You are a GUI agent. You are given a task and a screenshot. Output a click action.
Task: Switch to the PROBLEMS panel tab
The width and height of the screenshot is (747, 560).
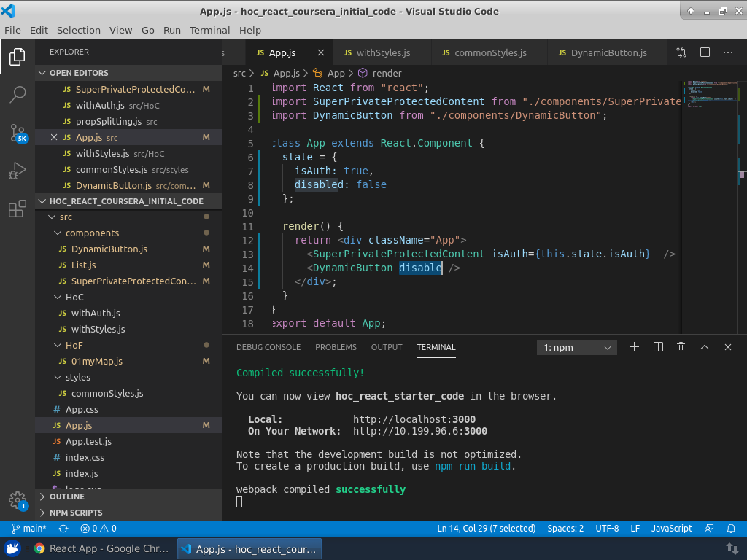[x=336, y=347]
